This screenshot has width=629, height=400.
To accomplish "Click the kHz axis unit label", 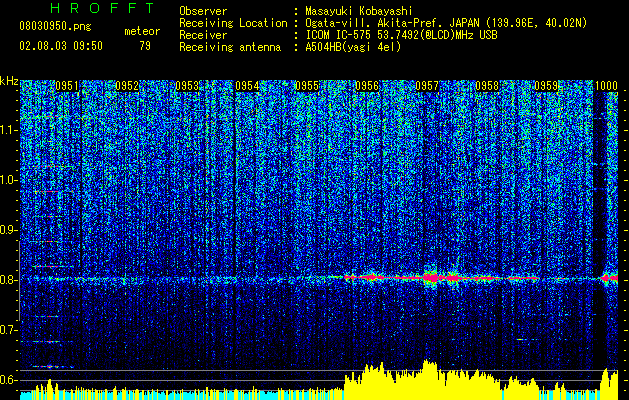I will coord(9,81).
